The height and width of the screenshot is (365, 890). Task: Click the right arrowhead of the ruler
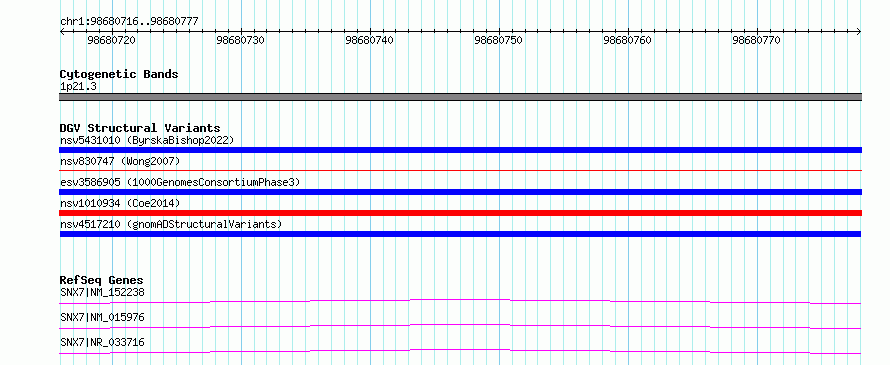859,32
